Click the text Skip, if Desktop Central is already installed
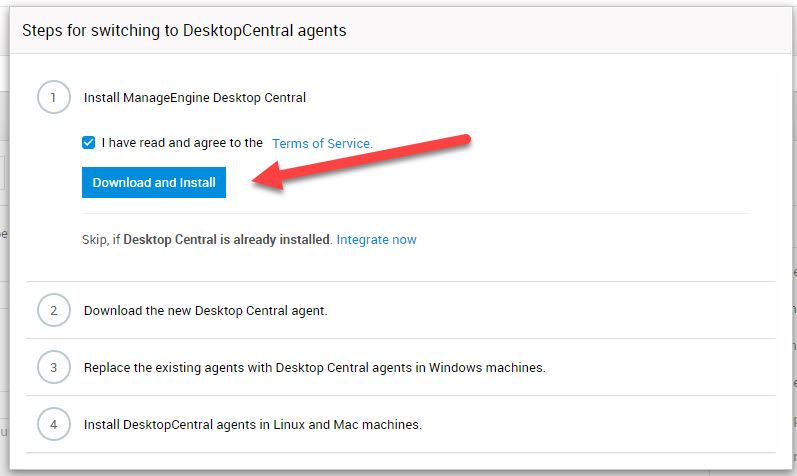This screenshot has width=797, height=476. pyautogui.click(x=207, y=240)
